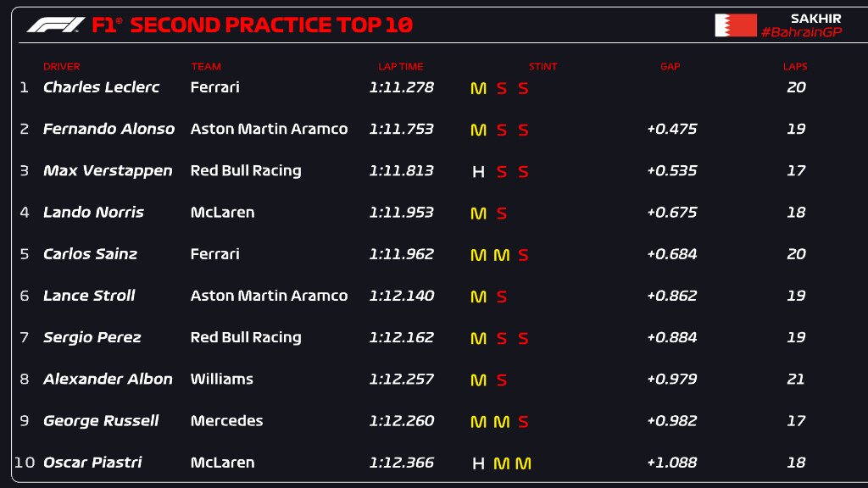Screen dimensions: 868x488
Task: Click Verstapen's hard tyre H icon
Action: (478, 172)
